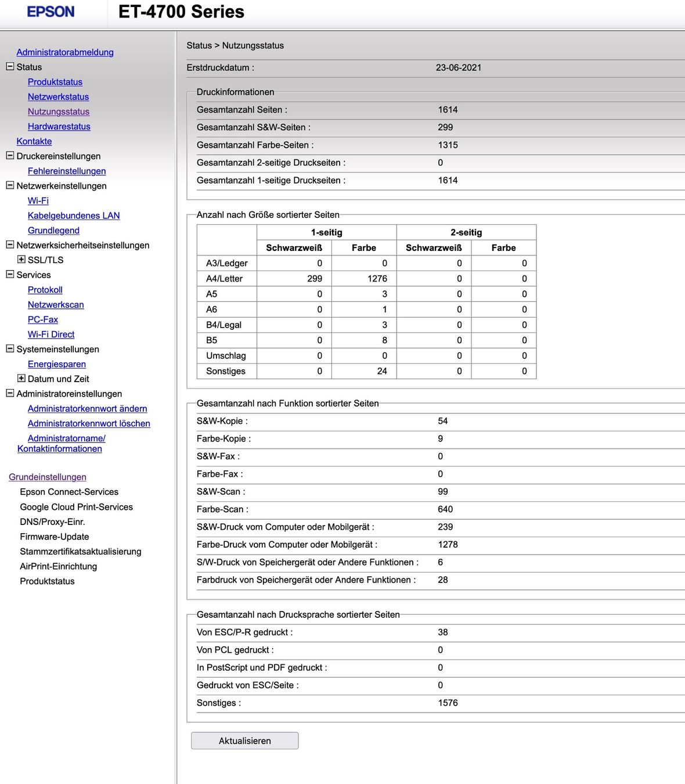Select Epson Connect-Services entry
Viewport: 685px width, 784px height.
click(69, 492)
